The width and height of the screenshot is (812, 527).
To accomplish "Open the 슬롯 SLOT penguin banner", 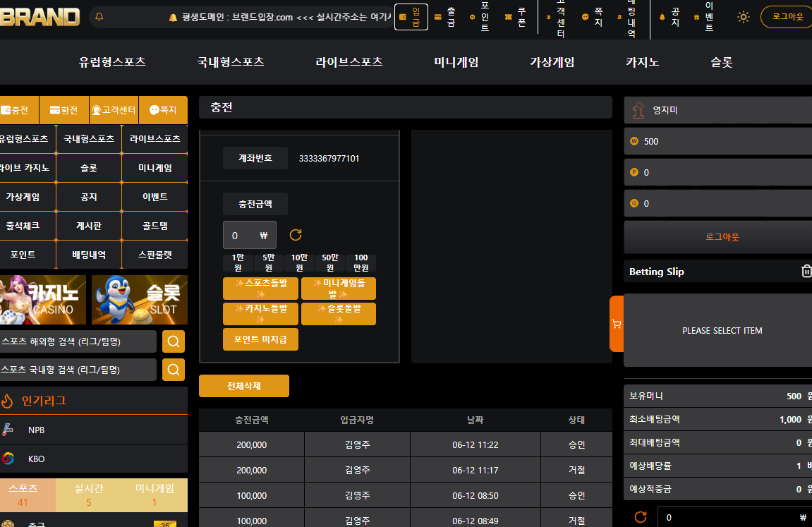I will pyautogui.click(x=139, y=300).
